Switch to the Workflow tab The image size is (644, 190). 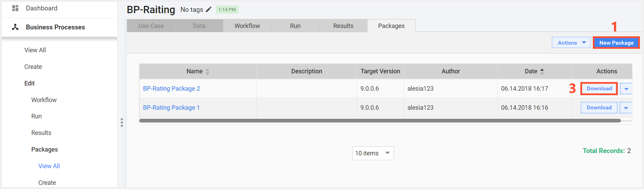247,26
